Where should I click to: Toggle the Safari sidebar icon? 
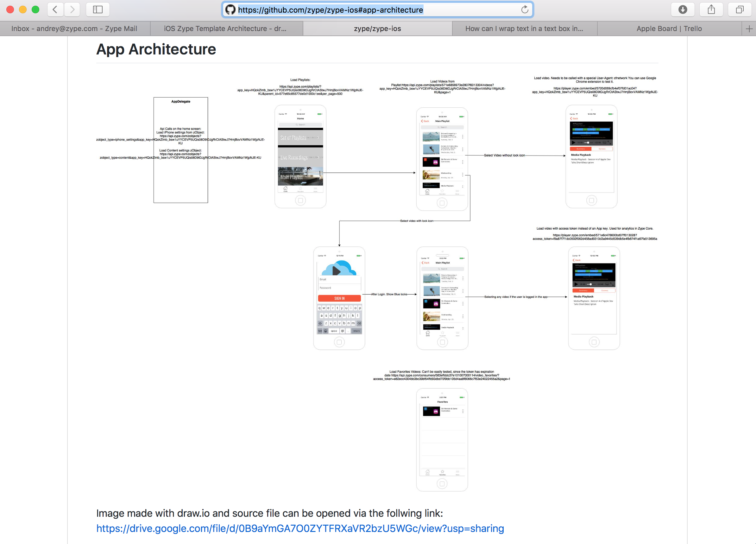click(x=98, y=10)
